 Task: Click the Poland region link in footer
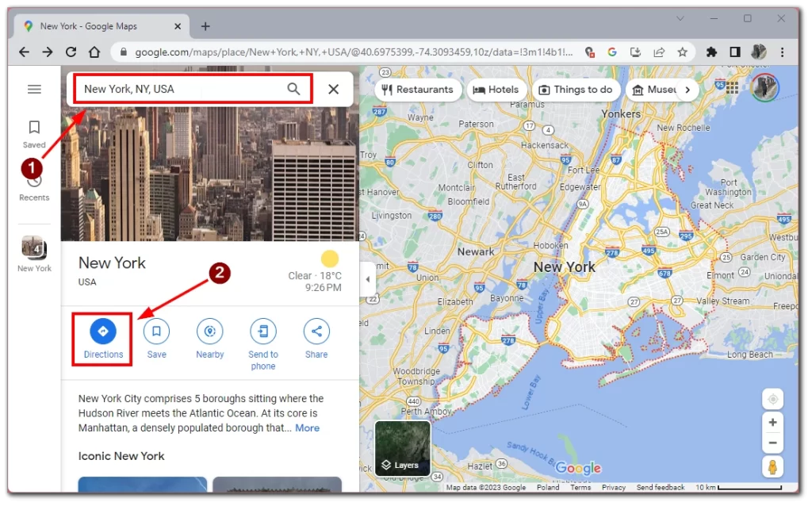tap(548, 487)
